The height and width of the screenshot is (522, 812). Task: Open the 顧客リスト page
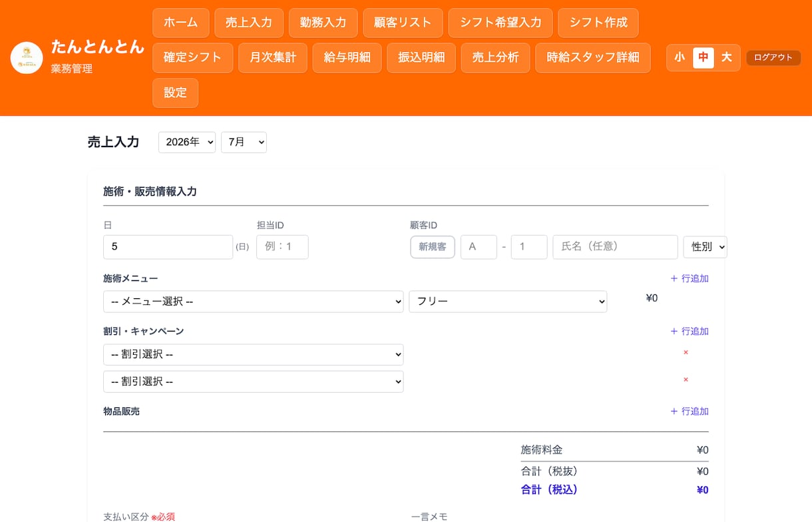click(403, 23)
